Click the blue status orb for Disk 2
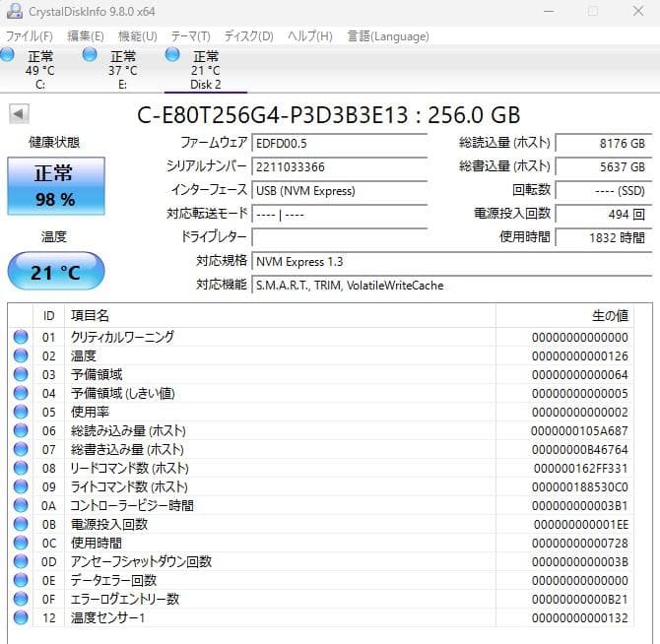 172,54
